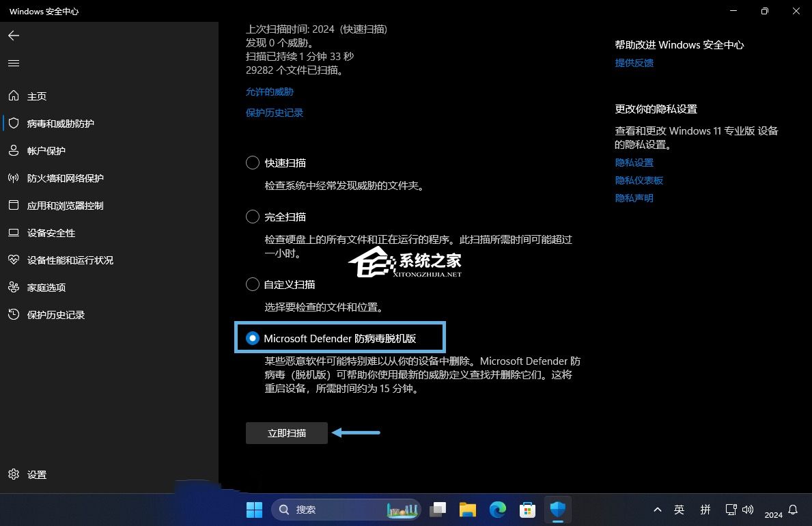This screenshot has height=526, width=812.
Task: Click the laptop icon for 设备安全性
Action: (x=14, y=233)
